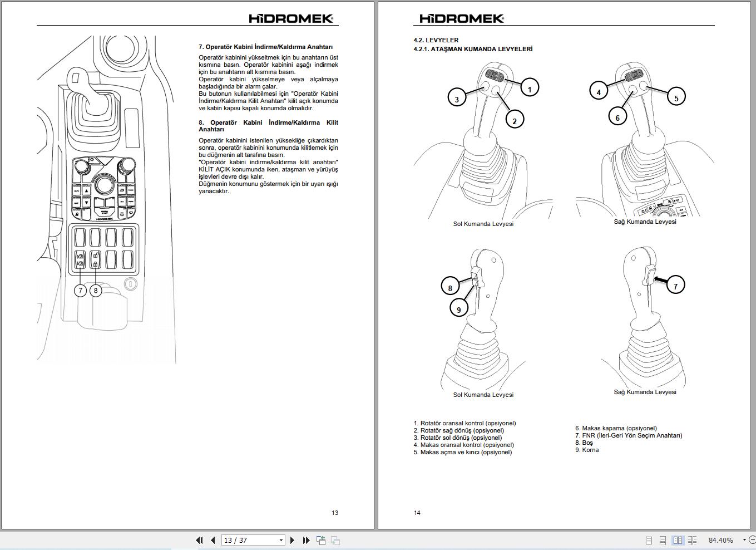The width and height of the screenshot is (756, 550).
Task: Click upper 'Sağ Kumanda Levyesi' caption
Action: point(645,222)
